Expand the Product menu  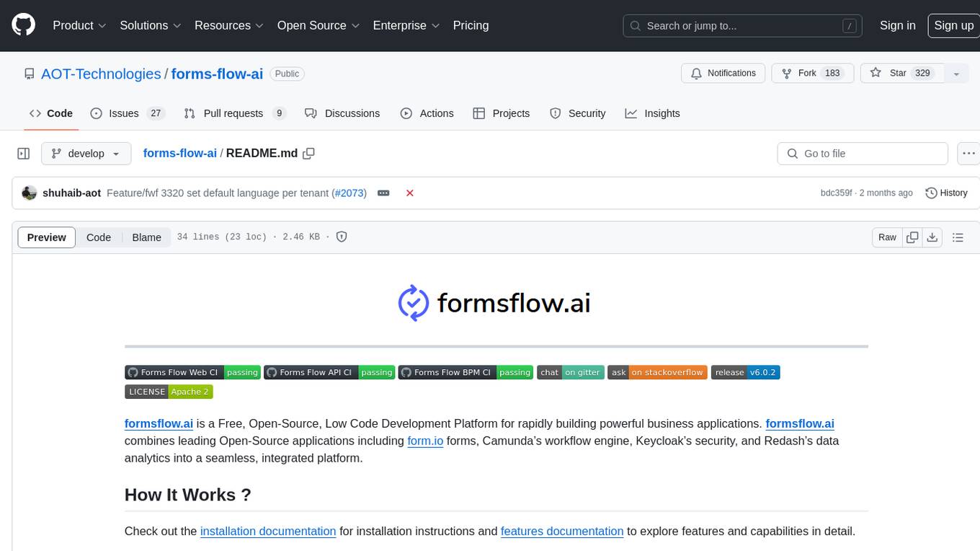pyautogui.click(x=79, y=25)
